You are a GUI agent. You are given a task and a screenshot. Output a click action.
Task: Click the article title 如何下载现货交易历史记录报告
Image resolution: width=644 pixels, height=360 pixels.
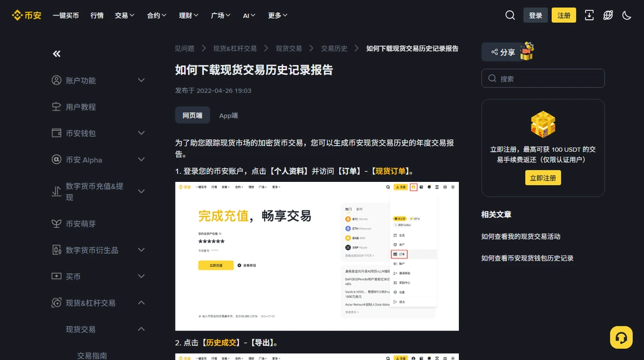pyautogui.click(x=254, y=70)
